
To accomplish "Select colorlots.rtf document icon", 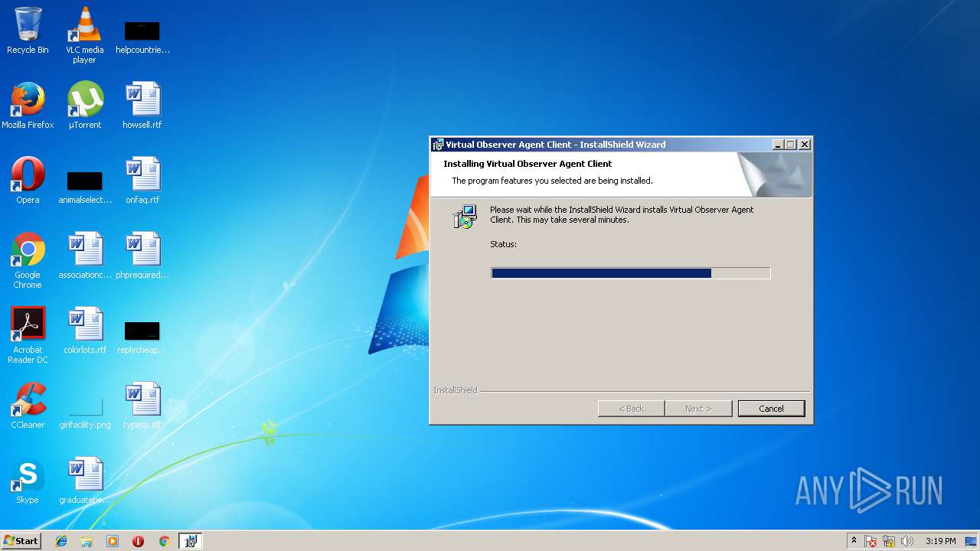I will 85,331.
